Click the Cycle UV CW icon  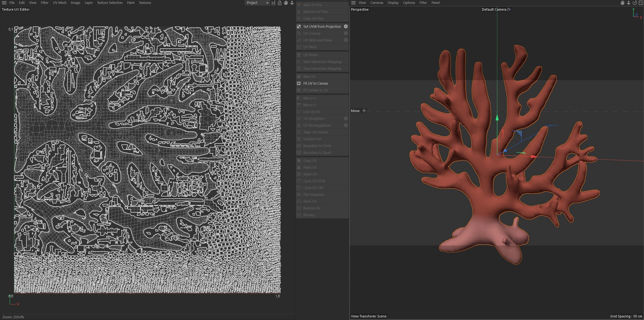[x=299, y=188]
